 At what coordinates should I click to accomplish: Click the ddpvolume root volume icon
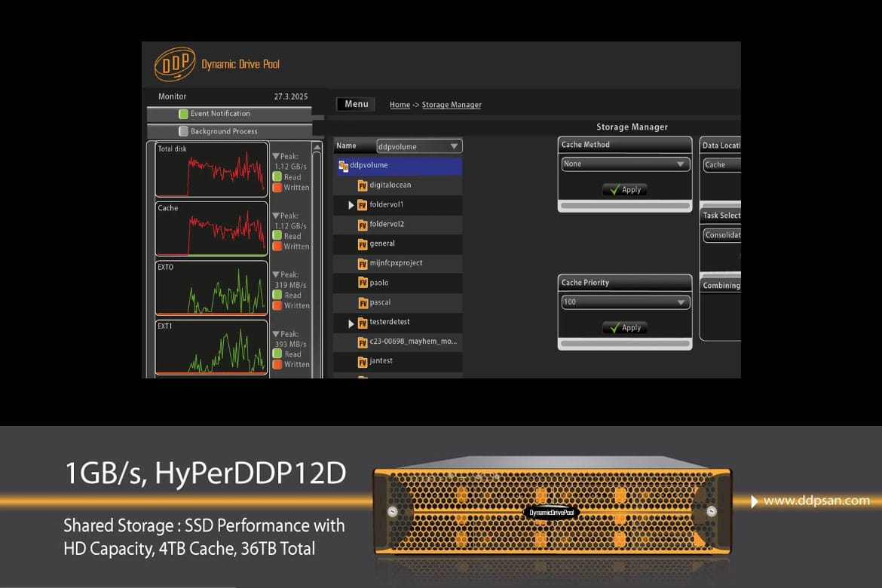(344, 165)
